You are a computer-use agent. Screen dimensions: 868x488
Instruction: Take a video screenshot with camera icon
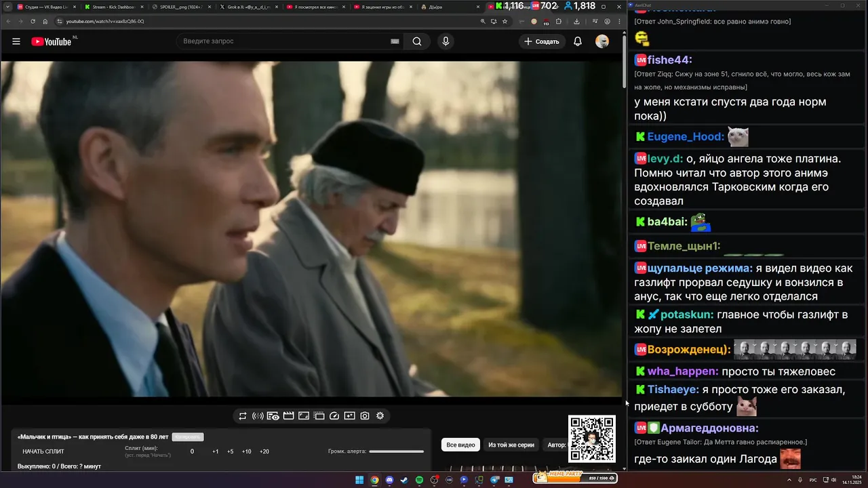pos(365,416)
